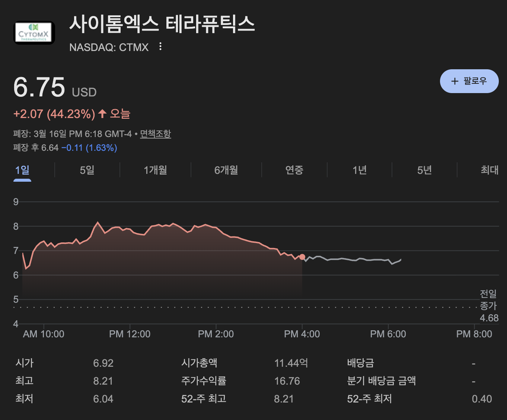507x420 pixels.
Task: Click the 팔로우 follow button
Action: tap(469, 81)
